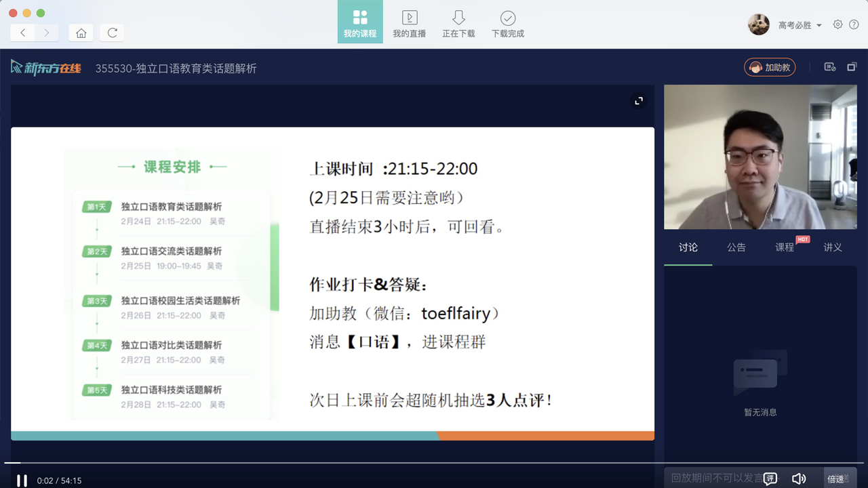Screen dimensions: 868x488
Task: Click the 加助教 button
Action: point(770,67)
